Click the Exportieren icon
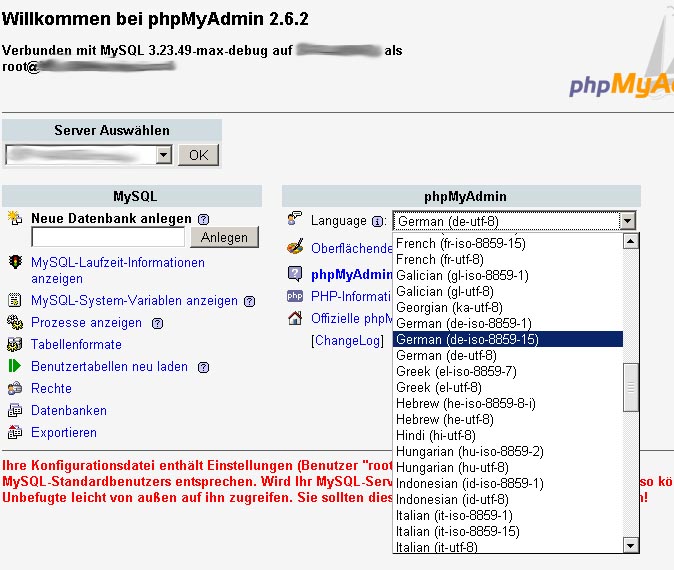674x570 pixels. [15, 432]
